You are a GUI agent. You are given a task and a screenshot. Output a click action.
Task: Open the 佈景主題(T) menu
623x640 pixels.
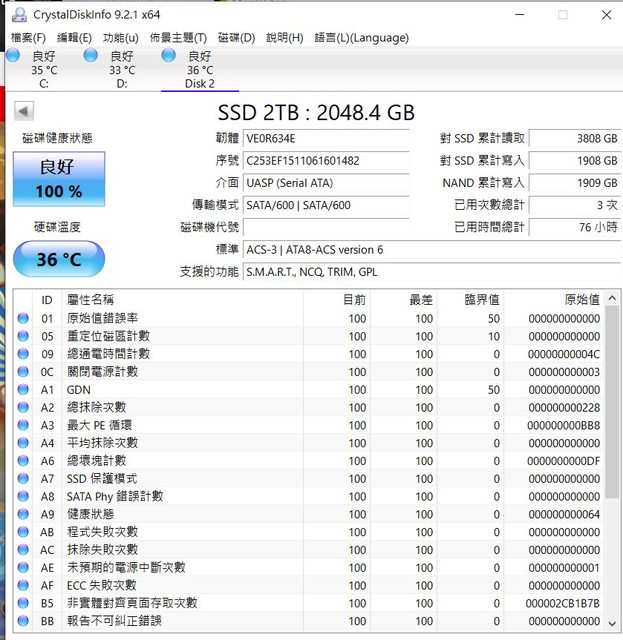178,38
